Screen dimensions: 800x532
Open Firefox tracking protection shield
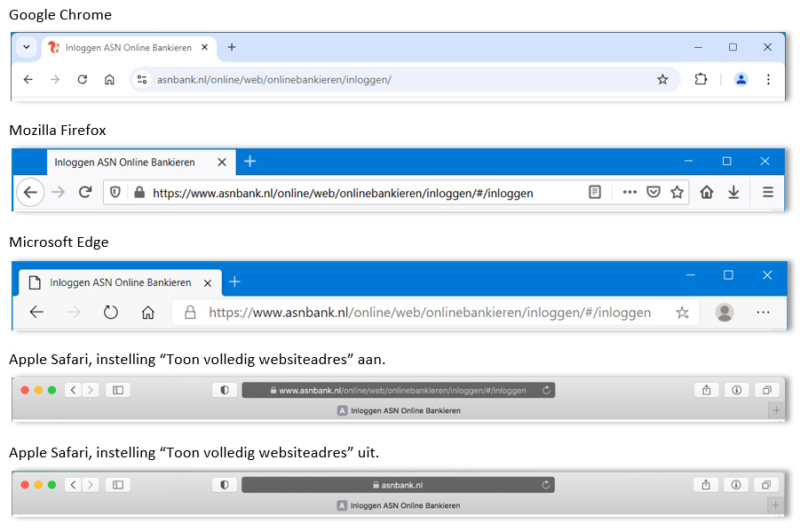click(115, 193)
